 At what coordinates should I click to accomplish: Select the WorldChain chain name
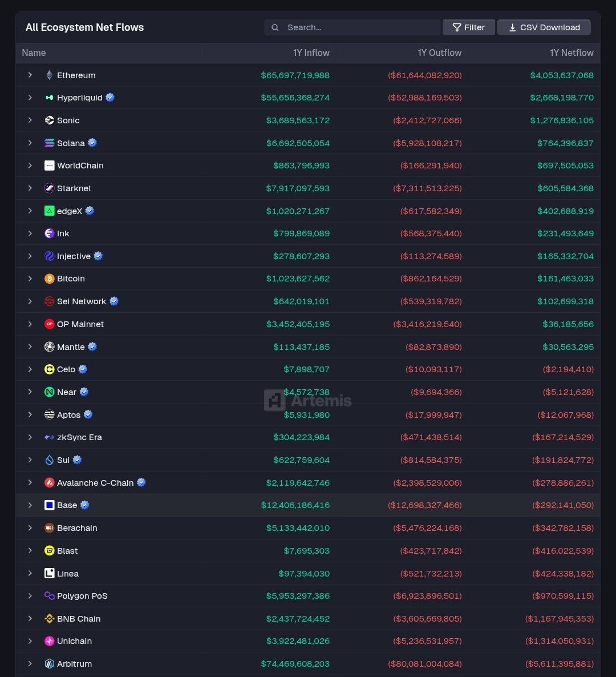80,166
